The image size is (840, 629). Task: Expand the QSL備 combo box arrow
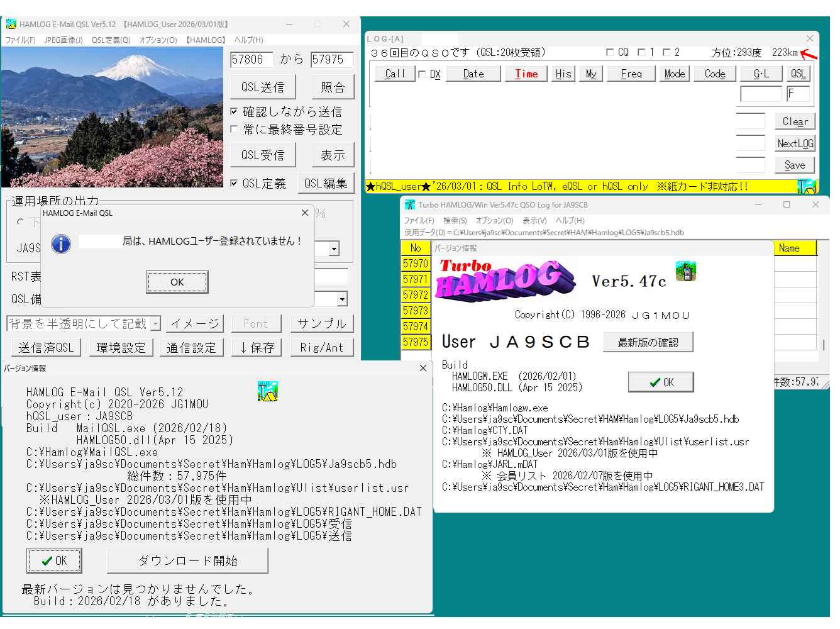click(342, 299)
